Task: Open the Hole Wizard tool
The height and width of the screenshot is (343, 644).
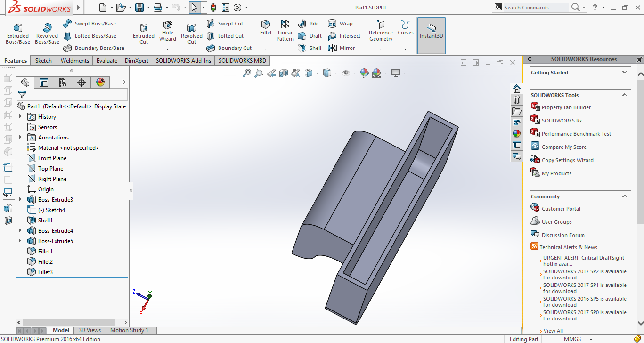Action: point(168,31)
